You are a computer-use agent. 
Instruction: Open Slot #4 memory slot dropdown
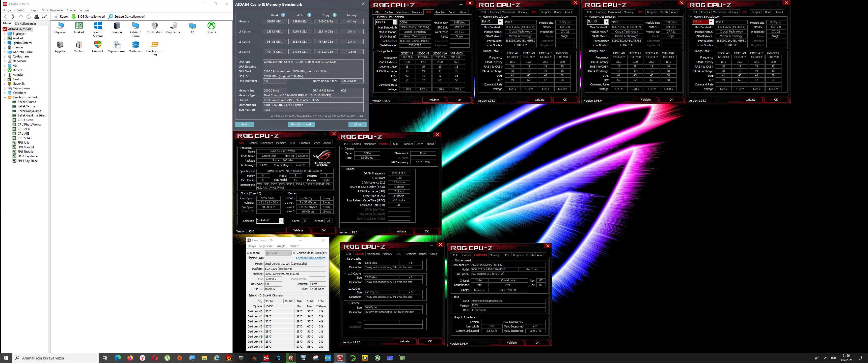702,22
